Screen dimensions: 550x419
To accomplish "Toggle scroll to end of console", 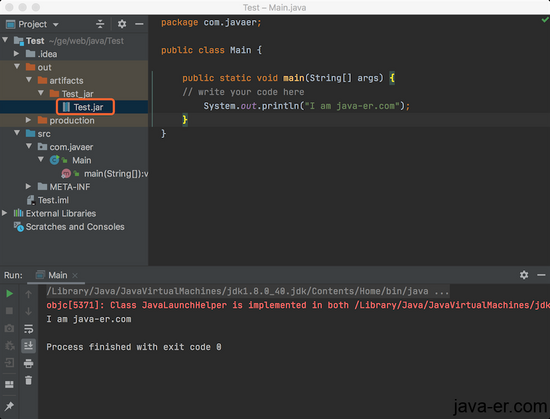I will [x=28, y=346].
